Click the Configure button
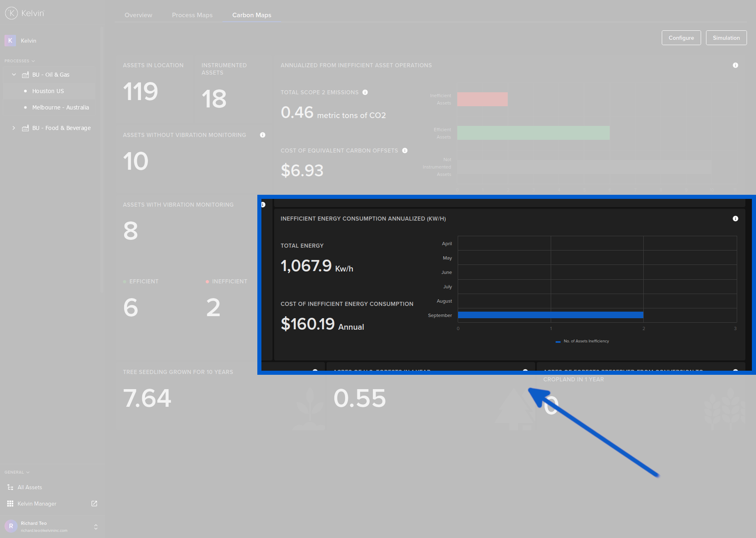This screenshot has height=538, width=756. point(681,38)
